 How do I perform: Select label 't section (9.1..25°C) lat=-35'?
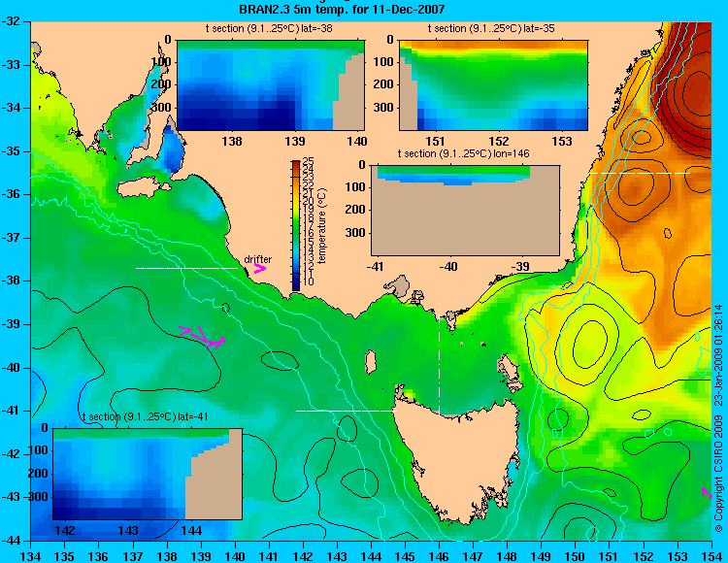click(491, 28)
